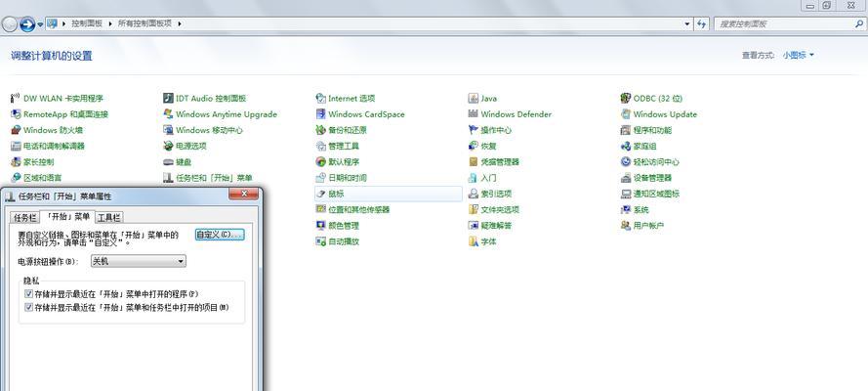Open Java coffee cup icon

tap(473, 99)
